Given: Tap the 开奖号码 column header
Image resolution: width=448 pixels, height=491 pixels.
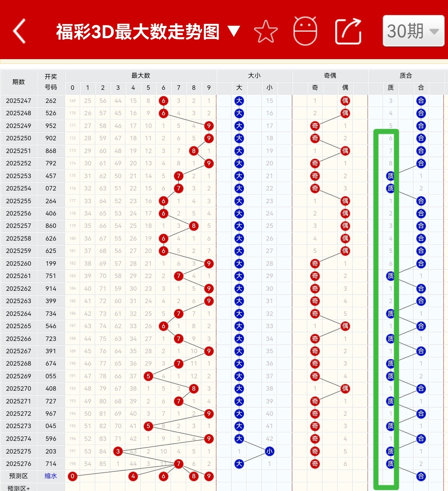Looking at the screenshot, I should click(x=51, y=82).
